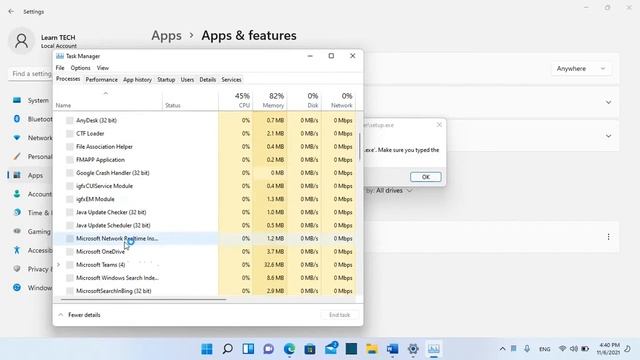Switch to the Startup tab
This screenshot has width=640, height=360.
[166, 80]
